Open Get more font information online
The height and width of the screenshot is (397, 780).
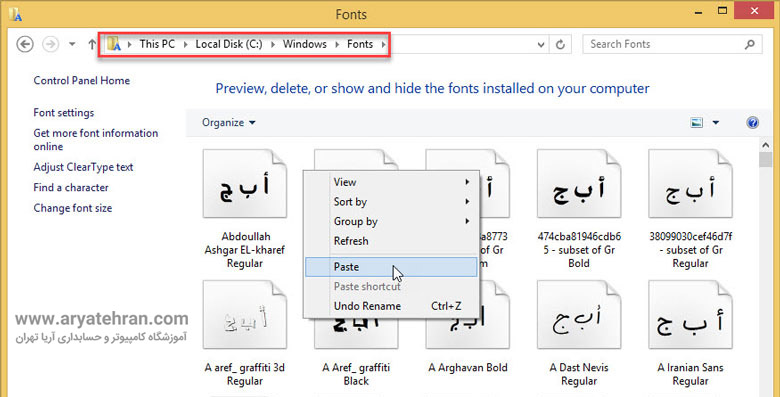tap(96, 140)
